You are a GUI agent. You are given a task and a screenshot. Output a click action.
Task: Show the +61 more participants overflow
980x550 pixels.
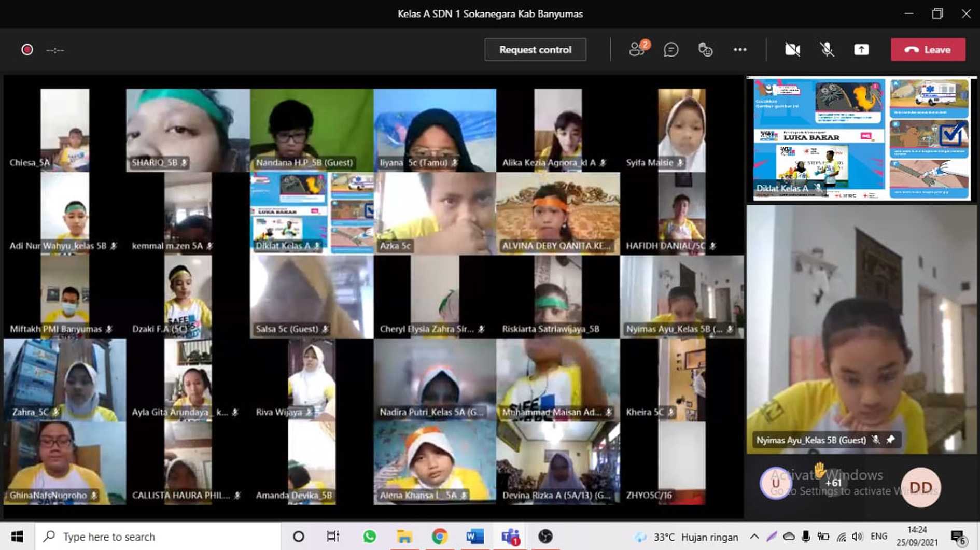coord(833,483)
